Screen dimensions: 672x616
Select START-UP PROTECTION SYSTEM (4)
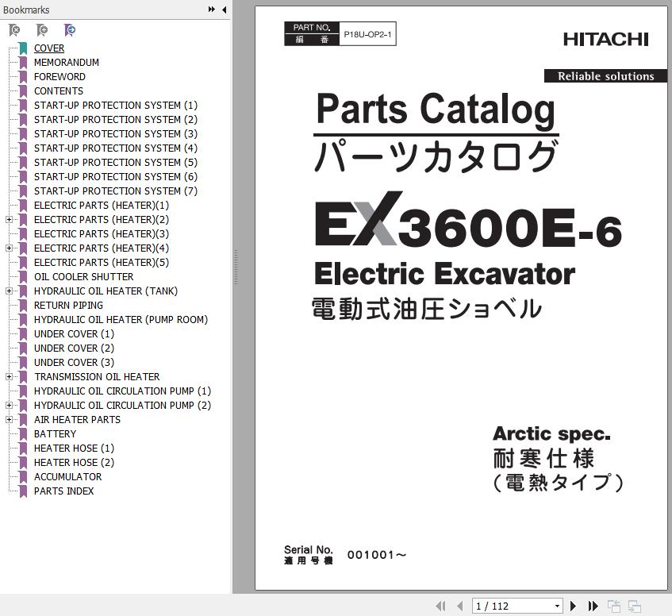click(x=116, y=148)
